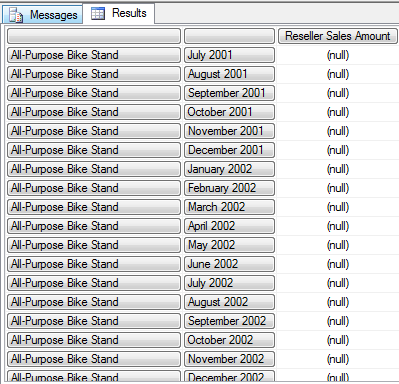This screenshot has width=399, height=384.
Task: Click the Reseller Sales Amount column header
Action: (338, 36)
